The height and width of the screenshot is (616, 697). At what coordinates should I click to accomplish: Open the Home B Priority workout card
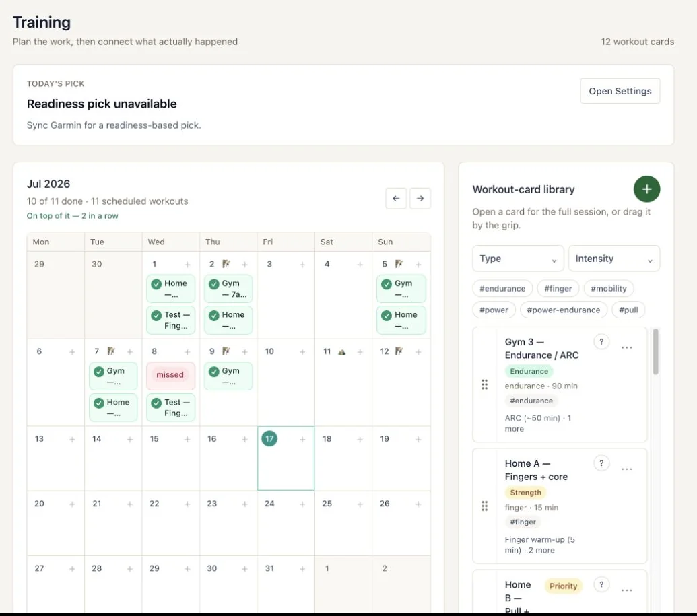pos(560,592)
